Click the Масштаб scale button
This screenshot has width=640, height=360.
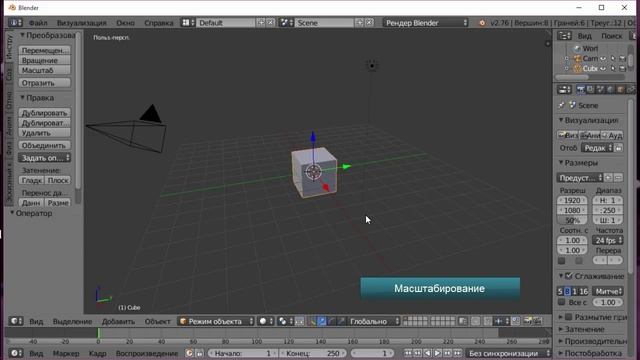click(x=44, y=70)
